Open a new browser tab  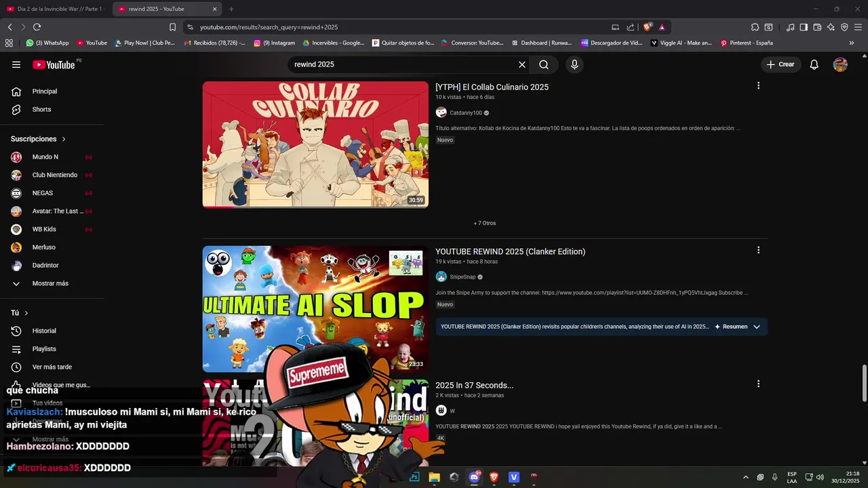coord(231,9)
